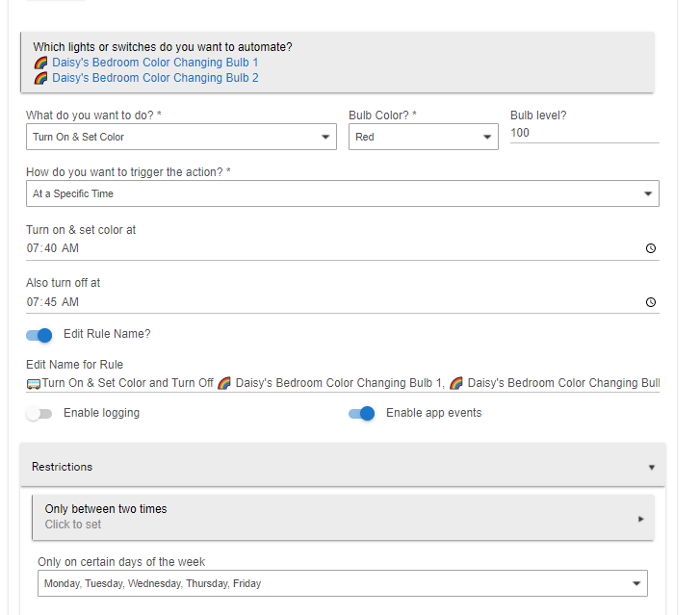Click arrow icon on Only between two times
Image resolution: width=700 pixels, height=615 pixels.
pyautogui.click(x=641, y=519)
